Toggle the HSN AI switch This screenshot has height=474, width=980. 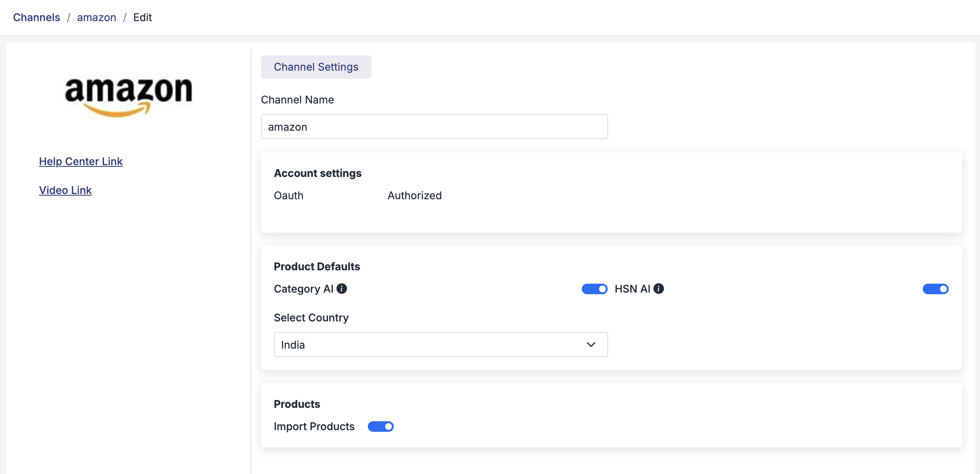(935, 289)
